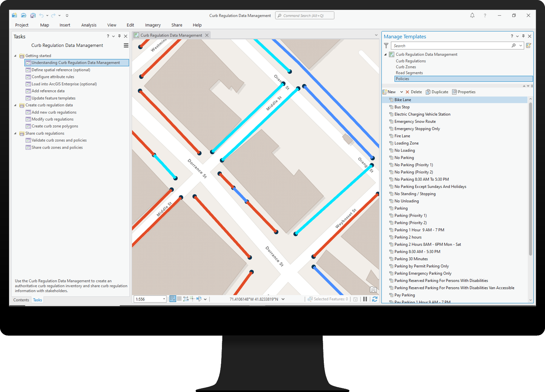Pin the Manage Templates pane
Image resolution: width=545 pixels, height=392 pixels.
click(523, 36)
